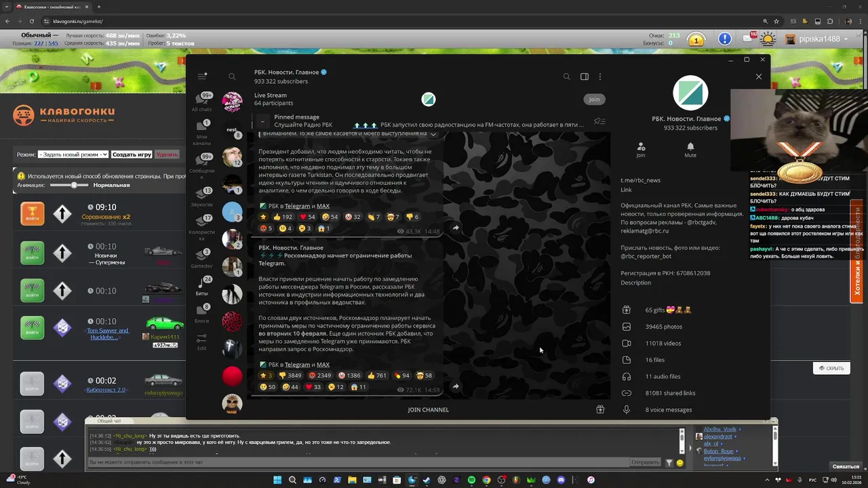
Task: Open pinned messages list icon
Action: 599,121
